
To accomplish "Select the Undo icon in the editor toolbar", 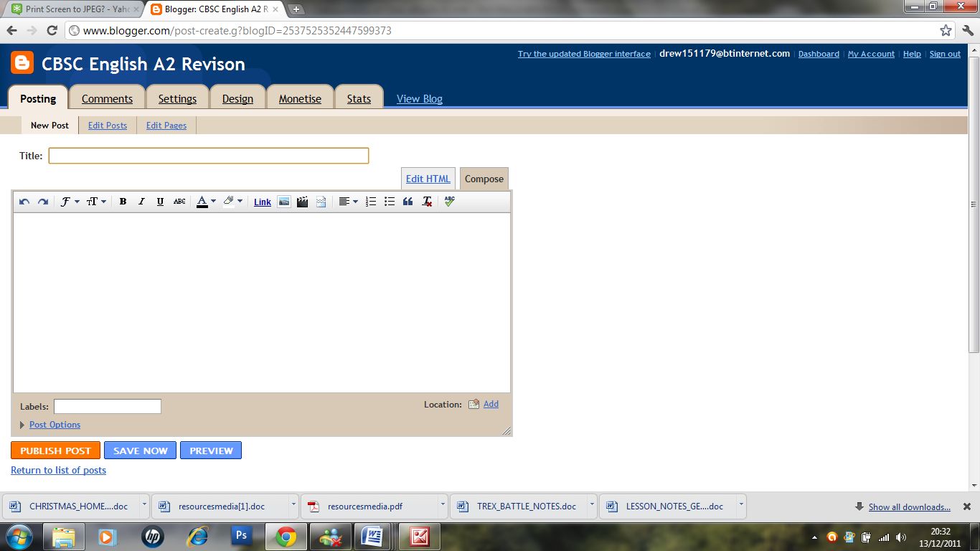I will point(24,202).
